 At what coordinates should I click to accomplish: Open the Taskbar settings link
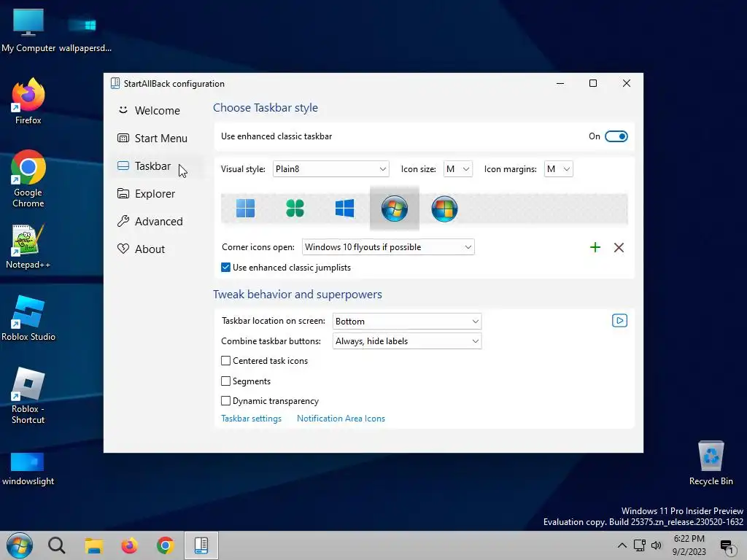[x=251, y=419]
